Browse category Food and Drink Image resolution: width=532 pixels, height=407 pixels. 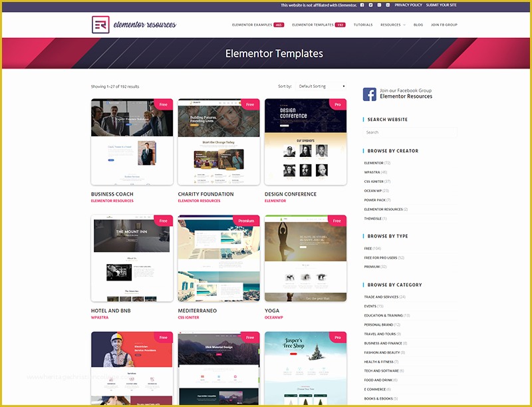tap(380, 380)
